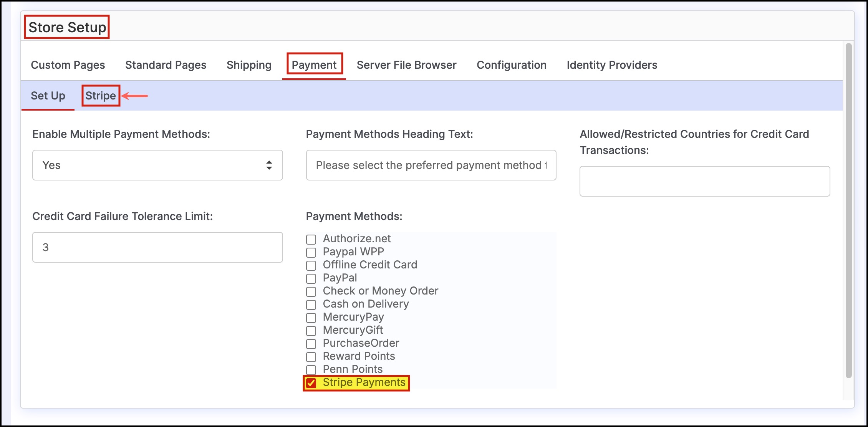Select the Payment tab
The image size is (868, 427).
tap(314, 65)
